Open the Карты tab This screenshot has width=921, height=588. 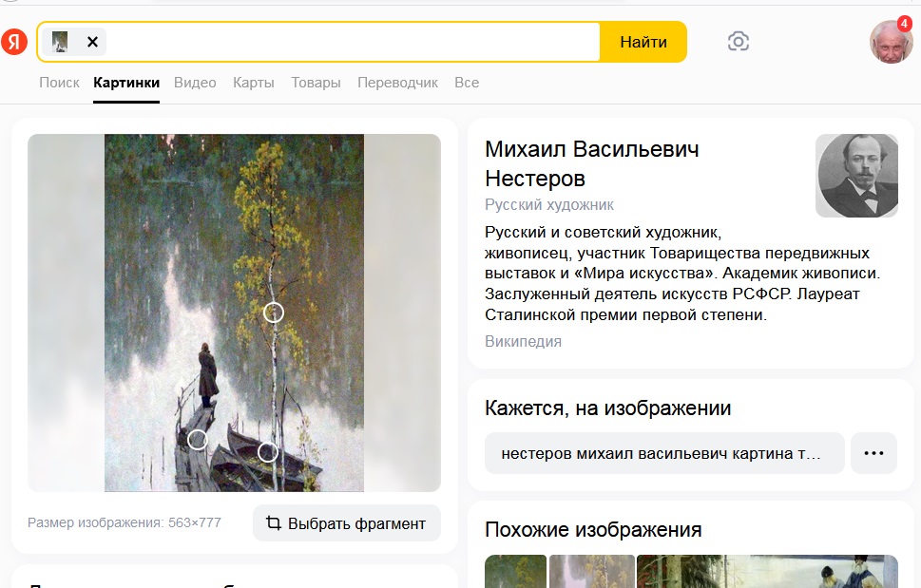coord(254,83)
